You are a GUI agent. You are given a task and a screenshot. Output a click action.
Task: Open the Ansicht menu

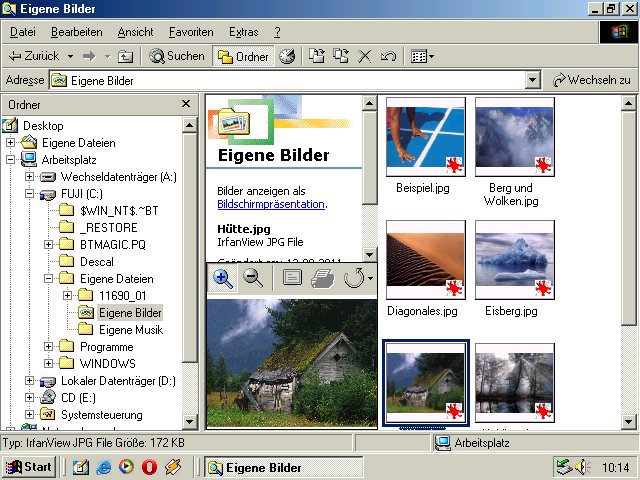[136, 32]
